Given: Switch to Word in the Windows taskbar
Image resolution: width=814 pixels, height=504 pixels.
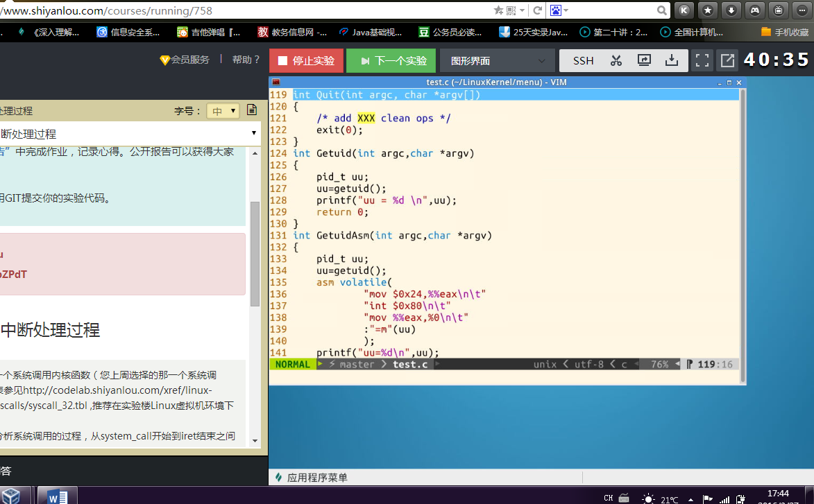Looking at the screenshot, I should click(x=58, y=496).
